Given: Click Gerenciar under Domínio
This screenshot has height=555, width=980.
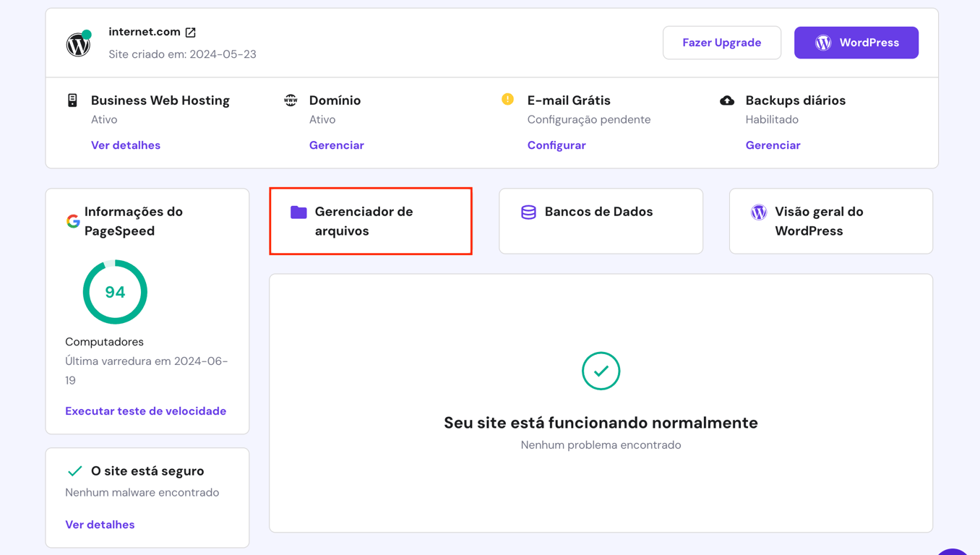Looking at the screenshot, I should pos(337,145).
